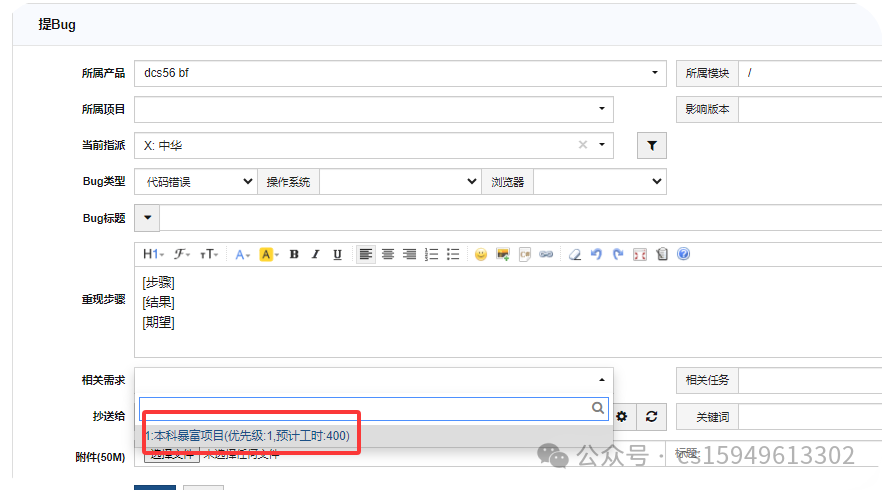
Task: Click the search magnifier in 相关需求 dropdown
Action: point(598,408)
